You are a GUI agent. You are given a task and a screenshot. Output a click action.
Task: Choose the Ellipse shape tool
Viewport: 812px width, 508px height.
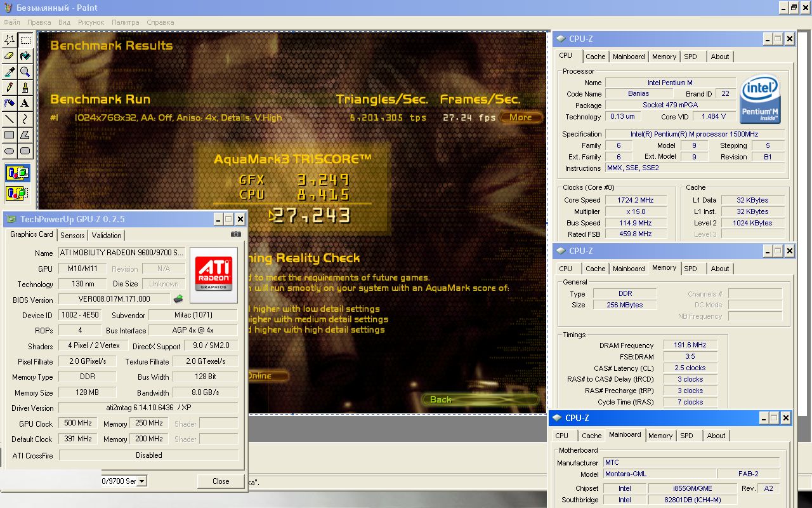tap(10, 151)
